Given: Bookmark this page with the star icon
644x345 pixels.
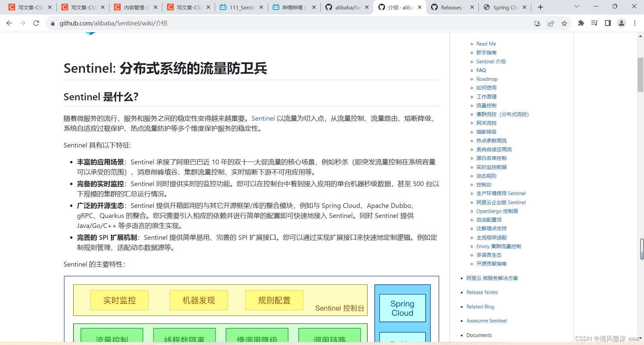Looking at the screenshot, I should coord(564,23).
